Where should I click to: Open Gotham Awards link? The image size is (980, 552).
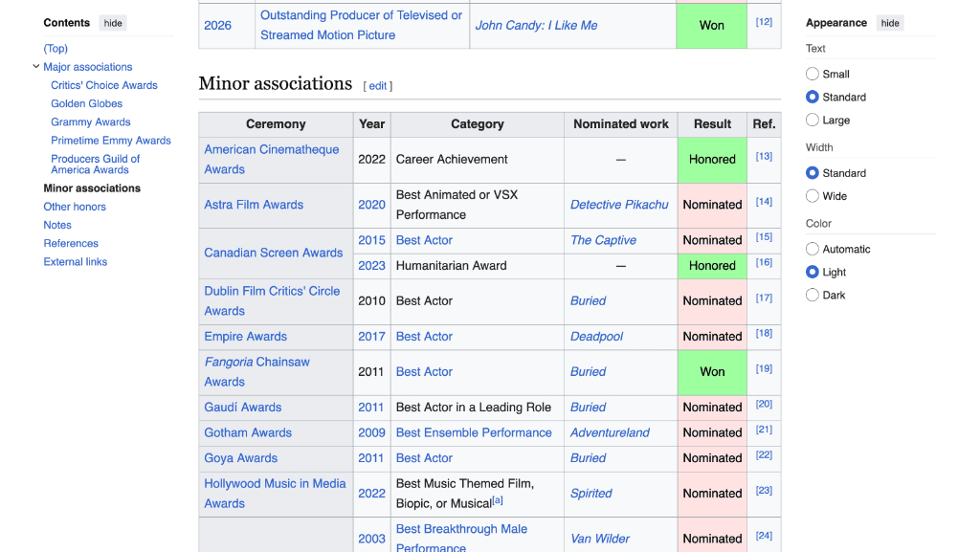tap(248, 432)
